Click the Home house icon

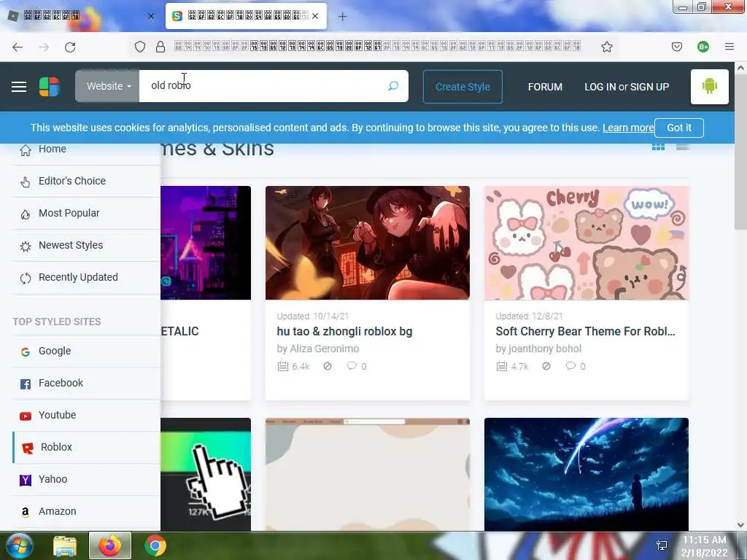pos(26,150)
